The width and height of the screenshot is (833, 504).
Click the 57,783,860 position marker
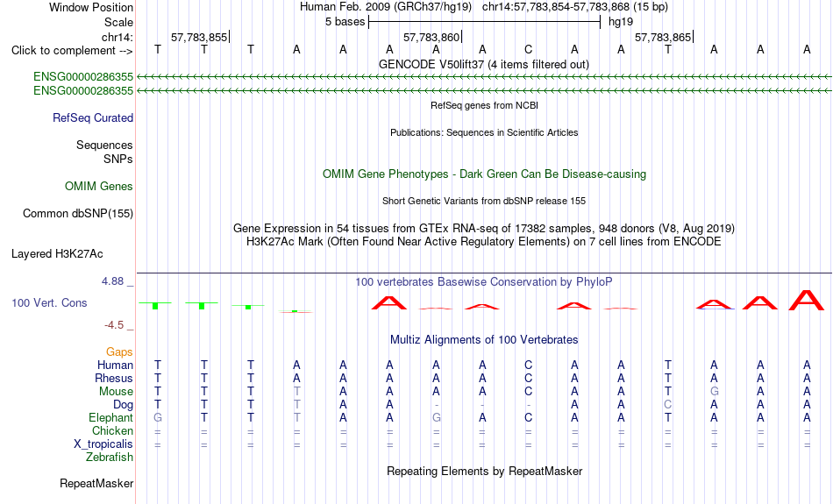[432, 37]
